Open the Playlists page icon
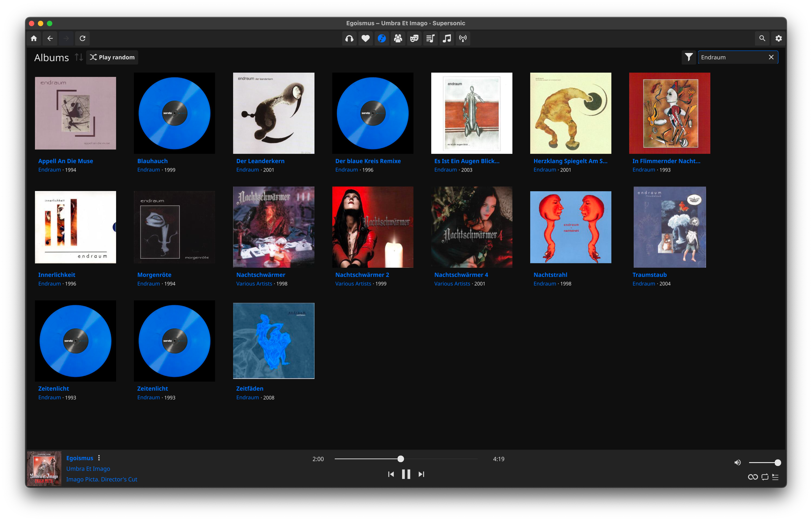Viewport: 812px width, 521px height. click(x=430, y=39)
